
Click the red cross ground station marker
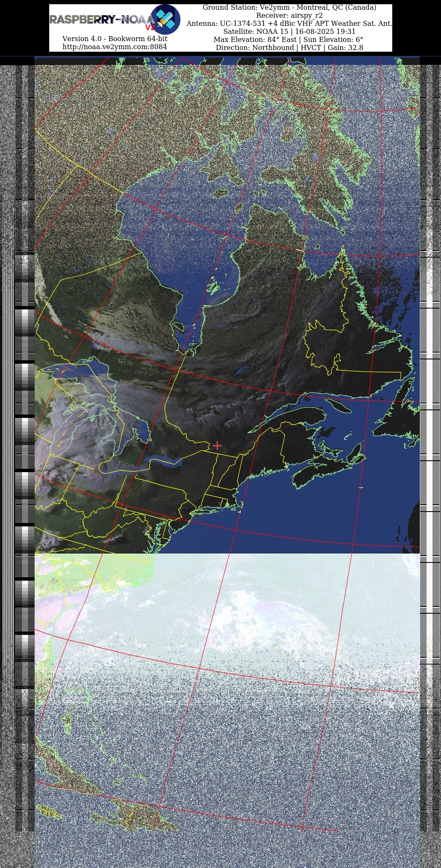[217, 445]
